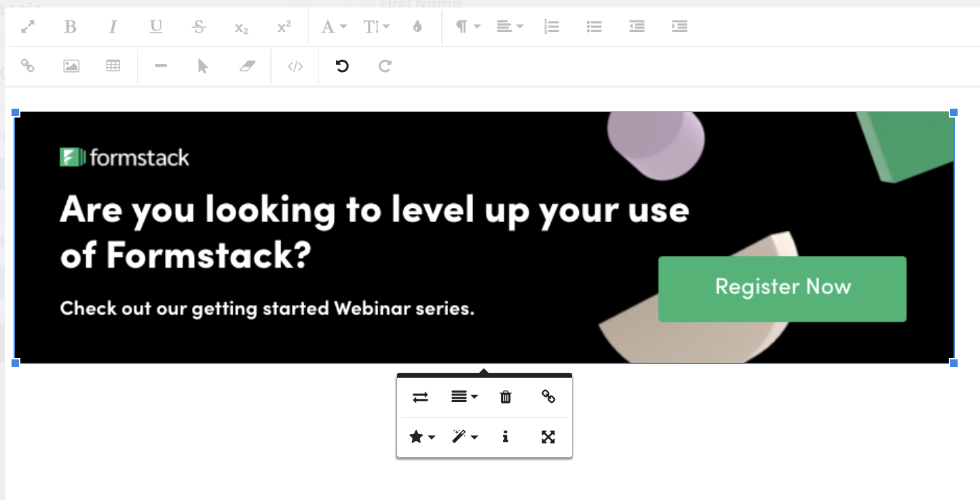Replace the selected Formstack image
The width and height of the screenshot is (980, 500).
click(420, 397)
